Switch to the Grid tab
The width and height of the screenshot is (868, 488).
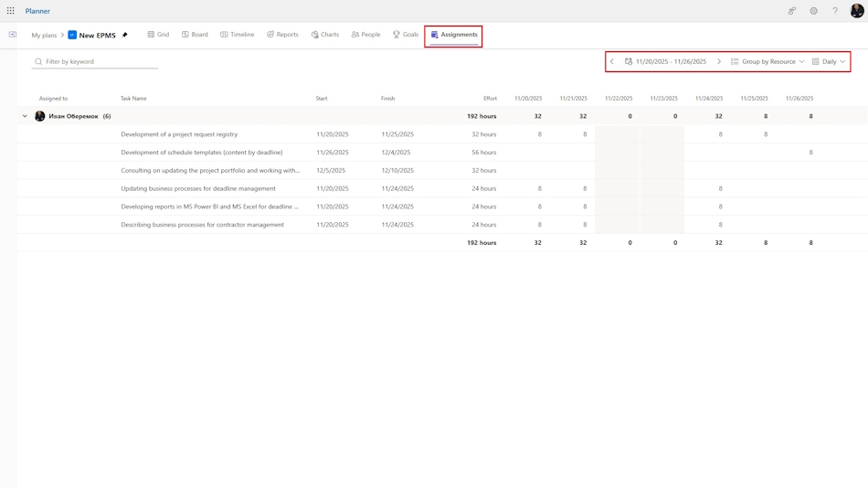click(158, 35)
